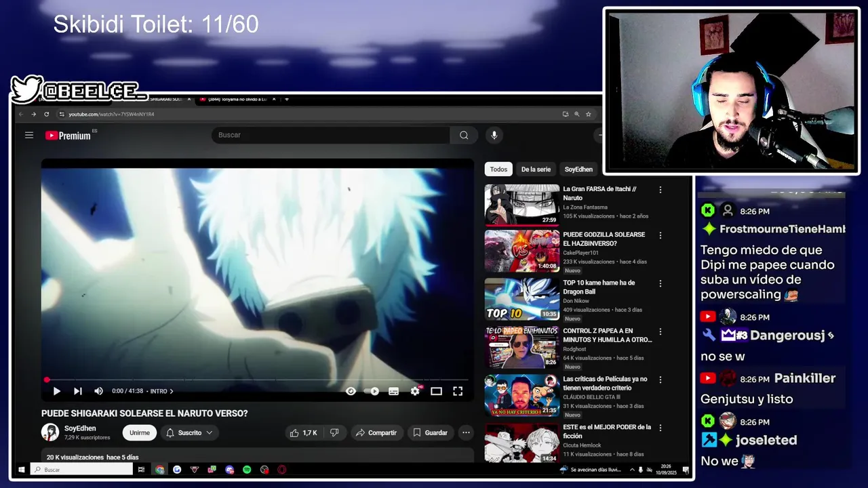Click the Compartir share button
The width and height of the screenshot is (868, 488).
(x=376, y=432)
